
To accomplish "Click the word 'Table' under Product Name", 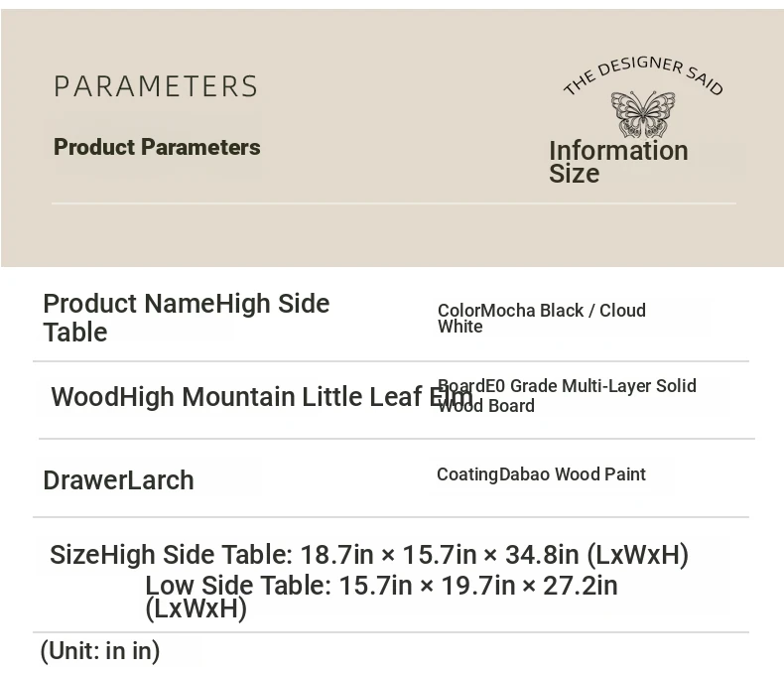I will pyautogui.click(x=75, y=332).
